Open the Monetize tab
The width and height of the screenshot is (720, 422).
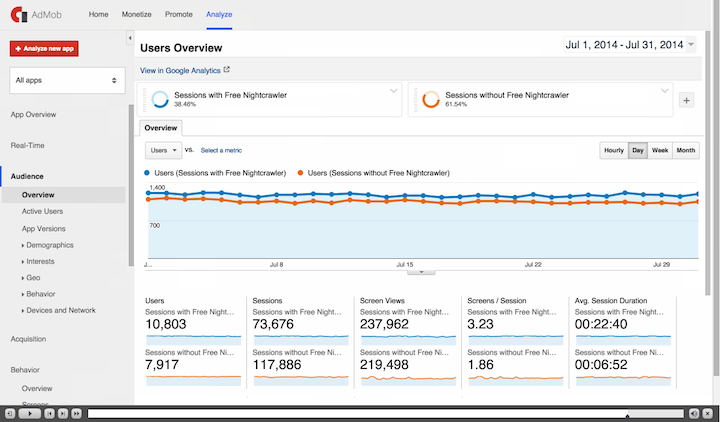136,14
